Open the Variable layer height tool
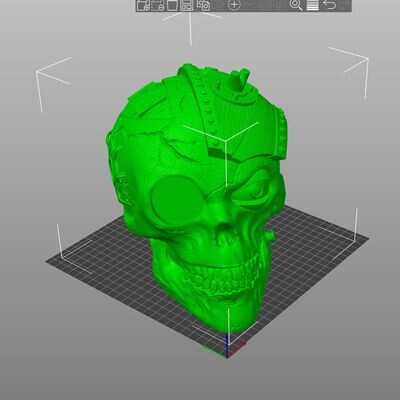Screen dimensions: 400x400 click(x=312, y=5)
